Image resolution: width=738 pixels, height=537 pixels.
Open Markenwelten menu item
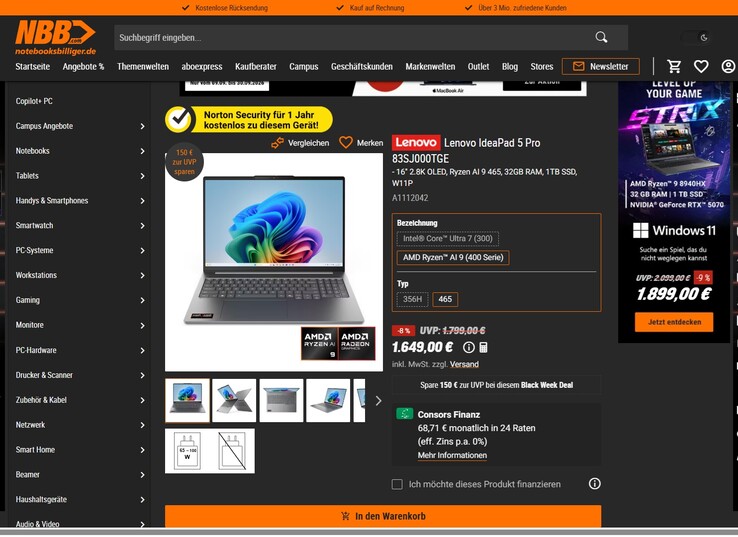[x=430, y=66]
